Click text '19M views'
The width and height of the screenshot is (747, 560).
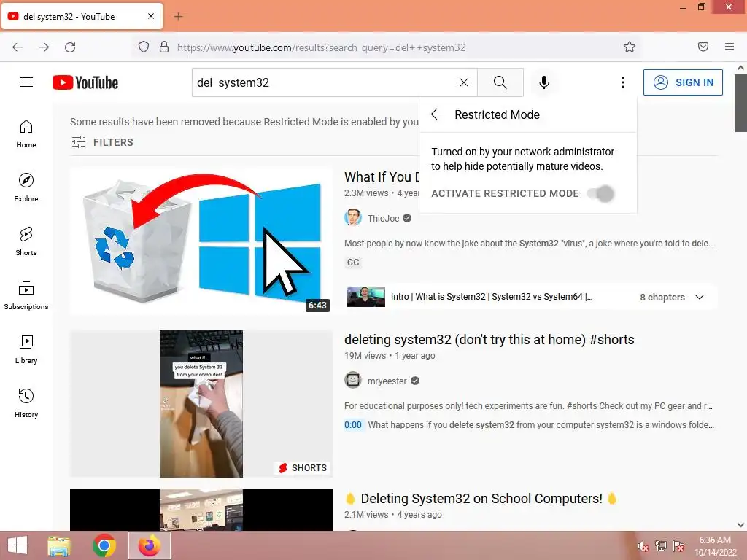[365, 356]
